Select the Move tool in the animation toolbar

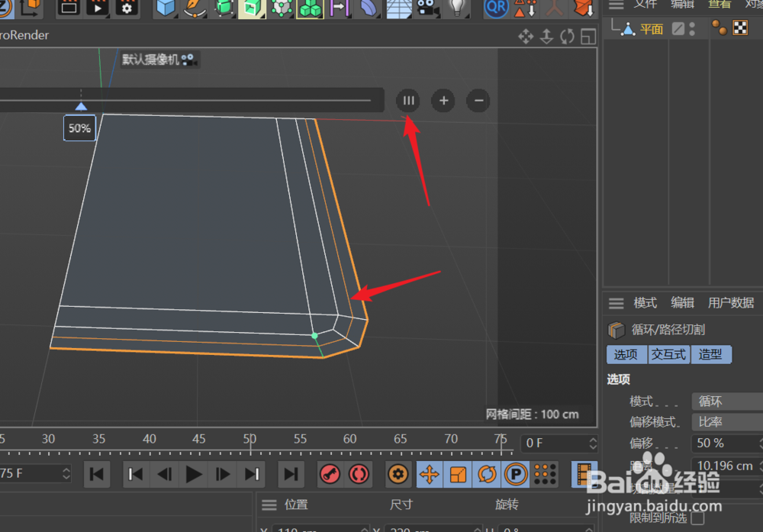[x=429, y=474]
